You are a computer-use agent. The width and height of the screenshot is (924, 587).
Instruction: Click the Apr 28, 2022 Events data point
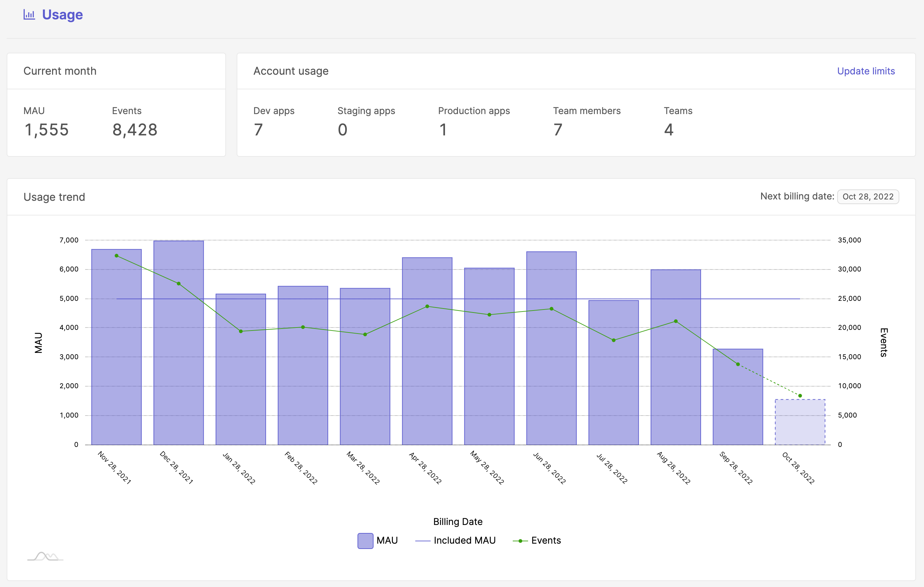point(427,307)
